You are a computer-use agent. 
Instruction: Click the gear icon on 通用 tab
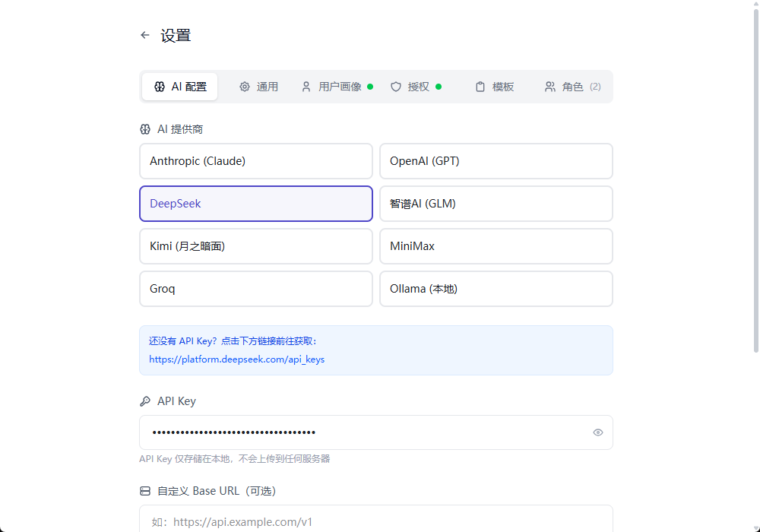pos(245,87)
